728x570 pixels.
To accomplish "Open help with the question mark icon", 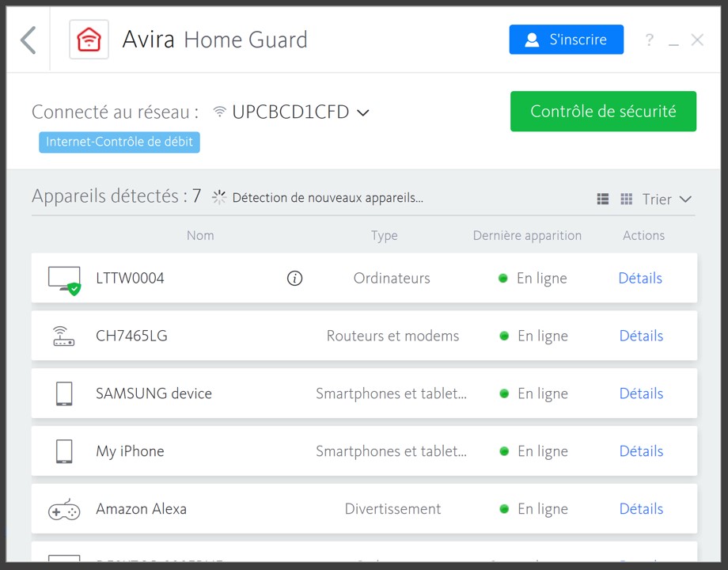I will tap(650, 40).
